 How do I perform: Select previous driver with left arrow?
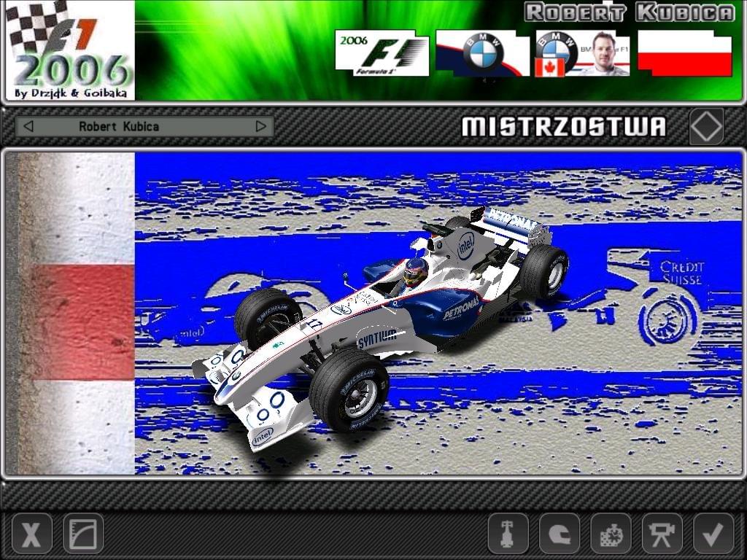click(28, 127)
